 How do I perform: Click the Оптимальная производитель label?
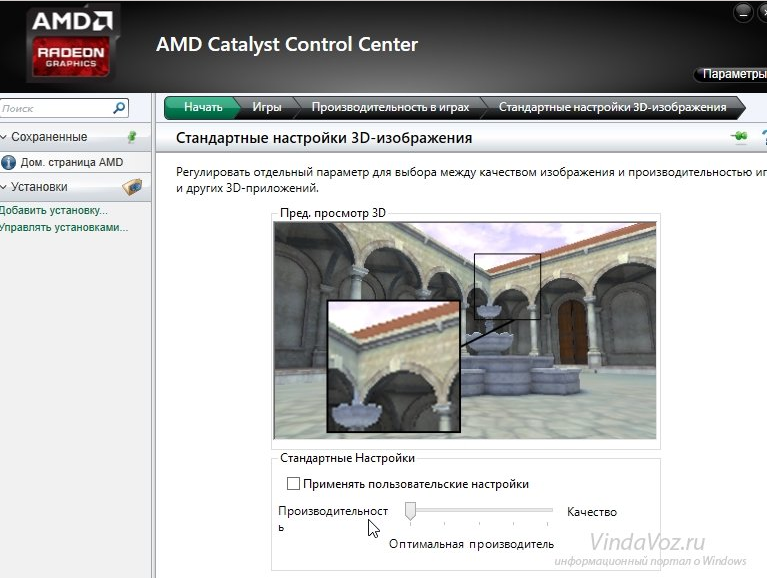[x=471, y=544]
